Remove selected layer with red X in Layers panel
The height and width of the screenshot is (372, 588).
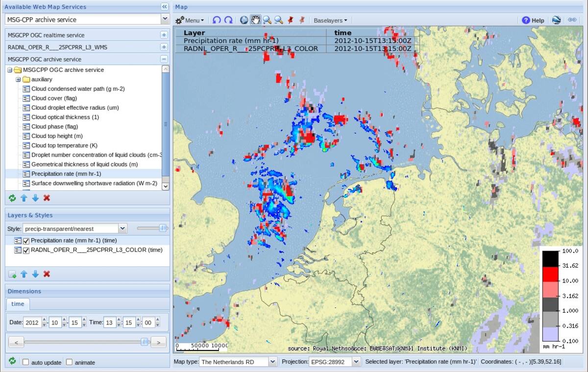click(x=47, y=274)
